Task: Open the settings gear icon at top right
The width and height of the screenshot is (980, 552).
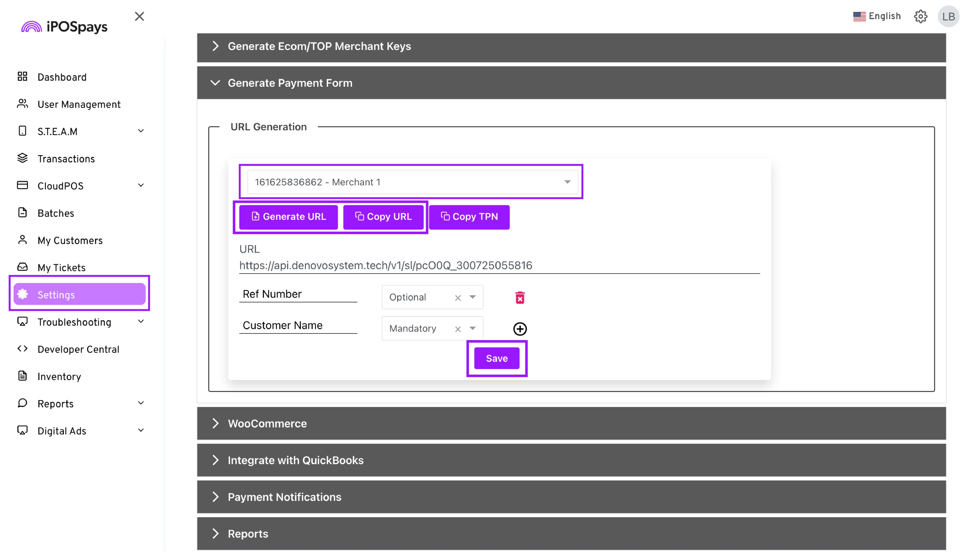Action: (920, 16)
